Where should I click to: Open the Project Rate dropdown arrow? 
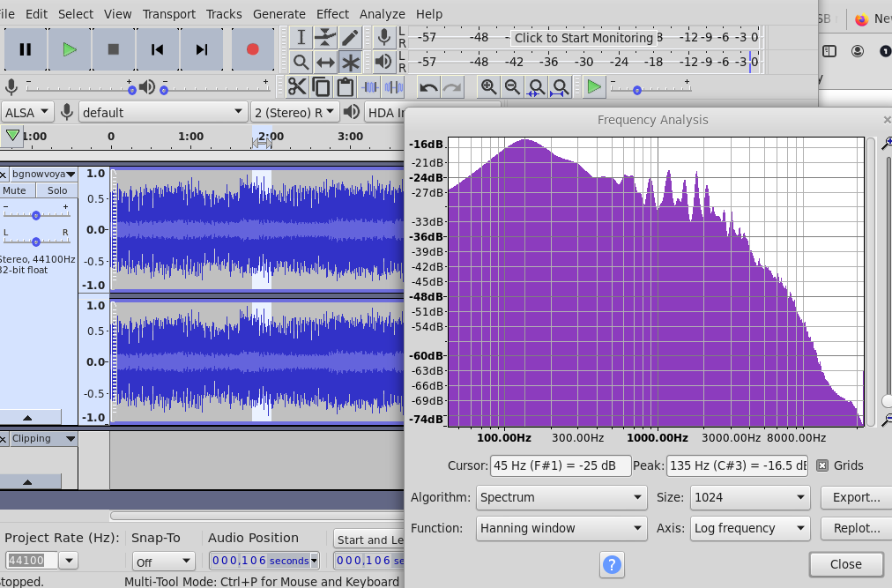[x=69, y=561]
